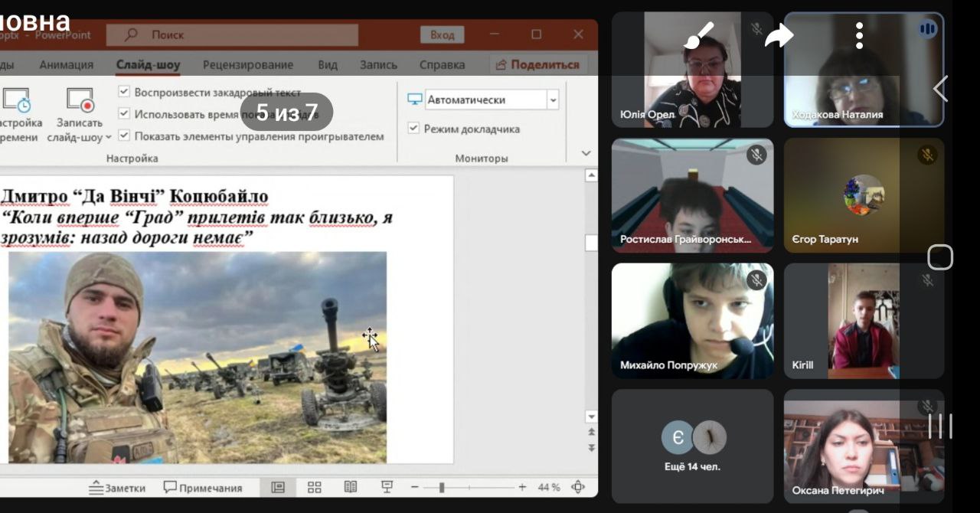980x513 pixels.
Task: Click fit slide to window icon
Action: coord(579,488)
